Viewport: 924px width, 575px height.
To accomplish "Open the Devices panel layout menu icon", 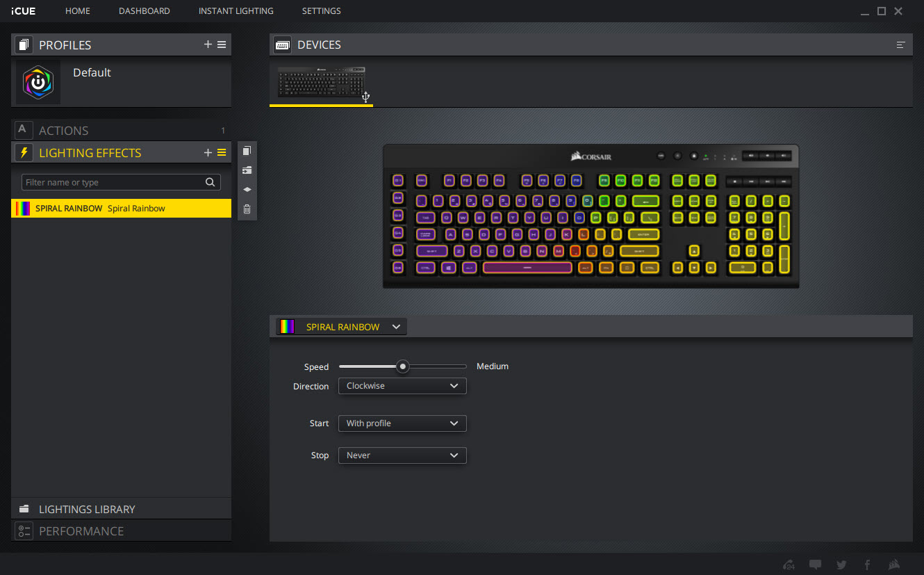I will point(901,44).
